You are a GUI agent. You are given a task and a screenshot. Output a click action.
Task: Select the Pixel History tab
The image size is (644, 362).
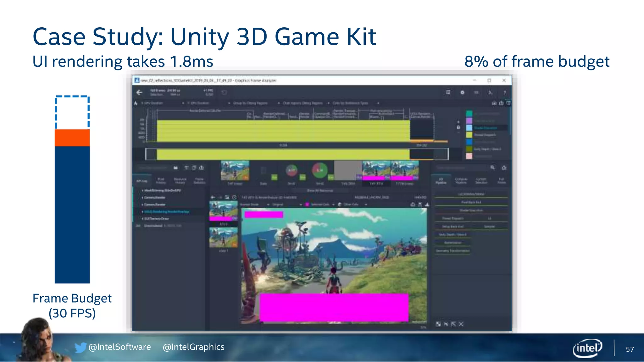pos(161,181)
